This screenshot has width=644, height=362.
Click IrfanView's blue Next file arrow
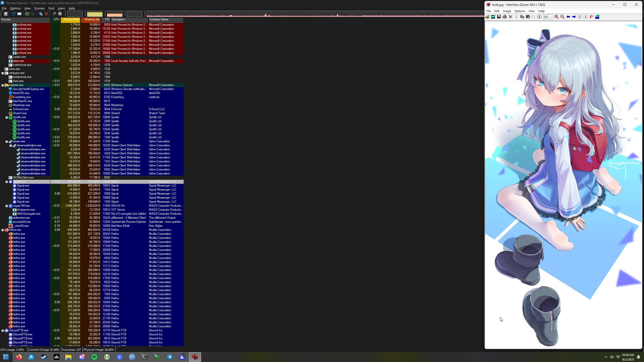[x=574, y=17]
